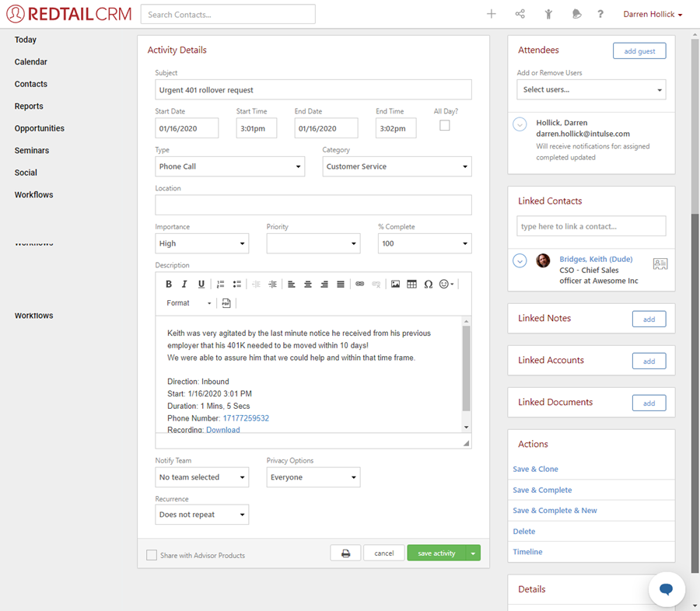
Task: Enable Share with Advisor Products checkbox
Action: 152,555
